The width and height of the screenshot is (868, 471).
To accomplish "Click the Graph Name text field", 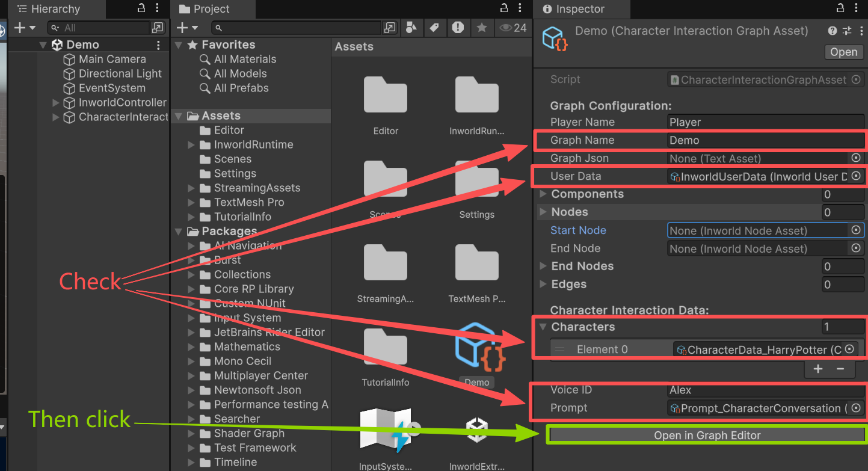I will click(x=764, y=140).
